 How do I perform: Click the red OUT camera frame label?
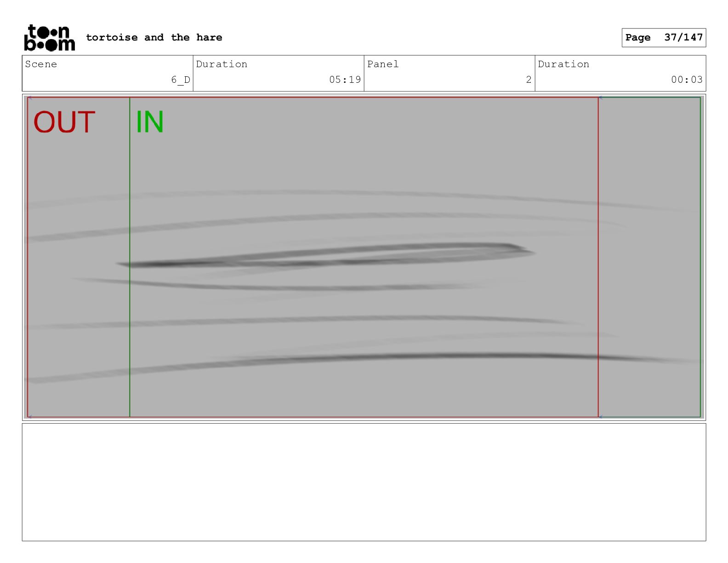(x=64, y=122)
